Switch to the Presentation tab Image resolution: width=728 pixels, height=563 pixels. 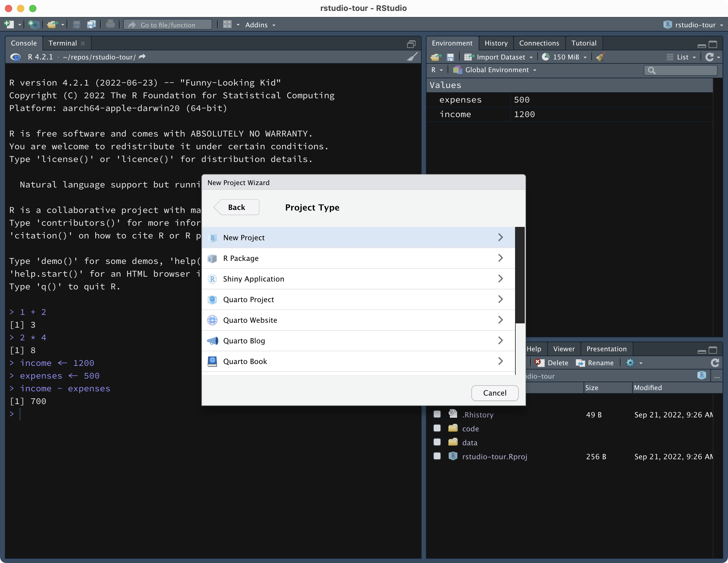pos(606,349)
